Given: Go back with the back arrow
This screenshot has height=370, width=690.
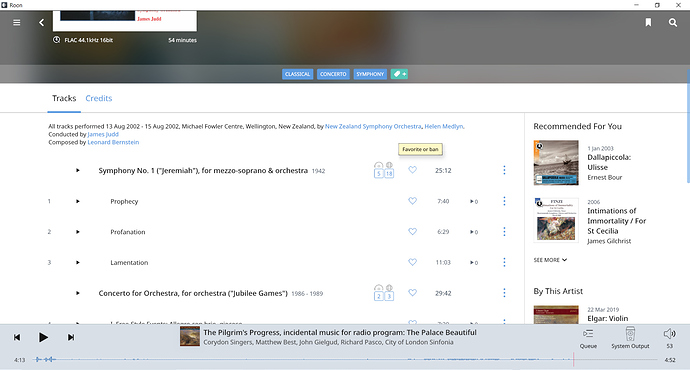Looking at the screenshot, I should (x=41, y=22).
